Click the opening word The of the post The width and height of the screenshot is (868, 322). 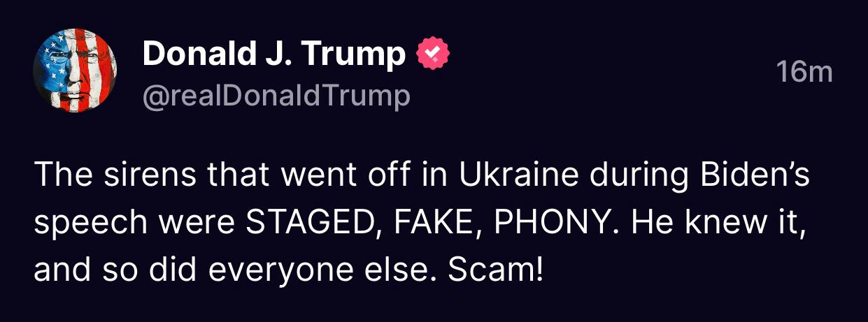(57, 175)
